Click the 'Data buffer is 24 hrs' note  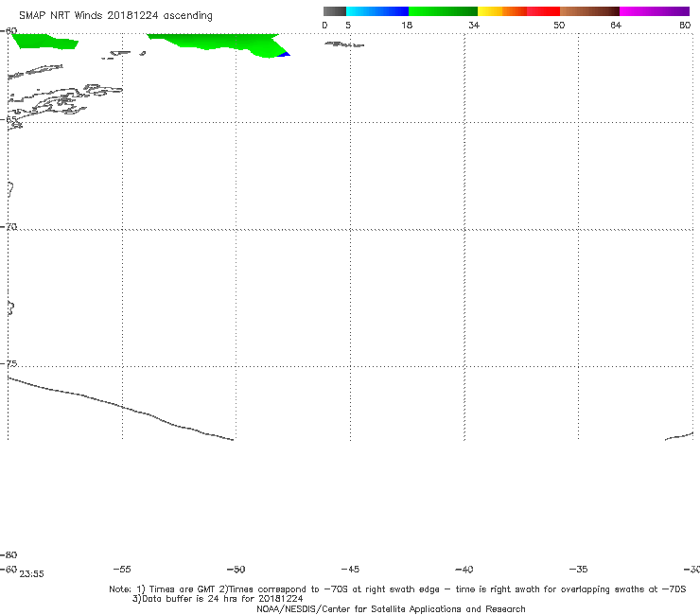tap(218, 599)
